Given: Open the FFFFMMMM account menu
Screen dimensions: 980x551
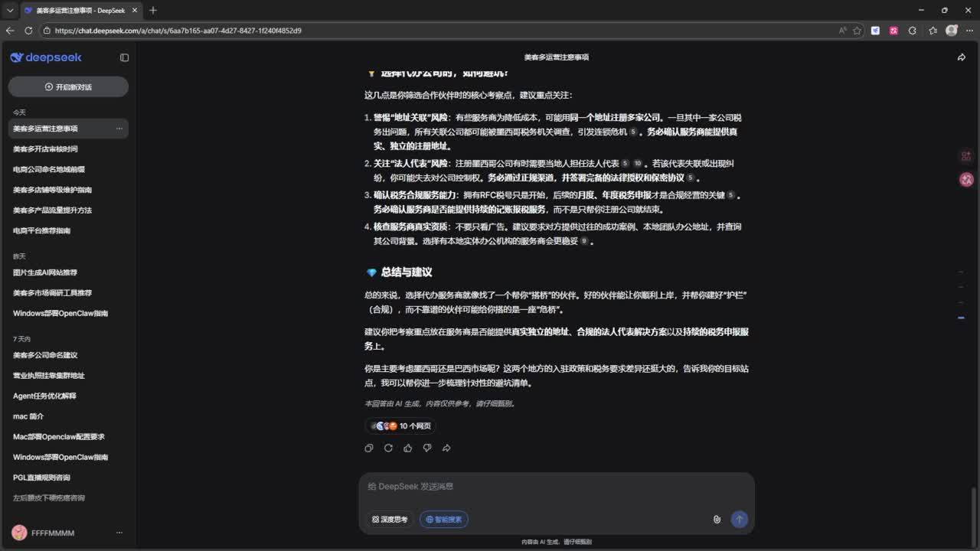Looking at the screenshot, I should (x=119, y=533).
